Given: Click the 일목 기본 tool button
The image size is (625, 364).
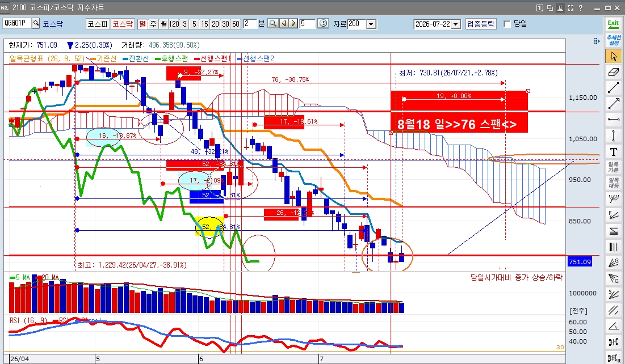Looking at the screenshot, I should click(x=613, y=167).
